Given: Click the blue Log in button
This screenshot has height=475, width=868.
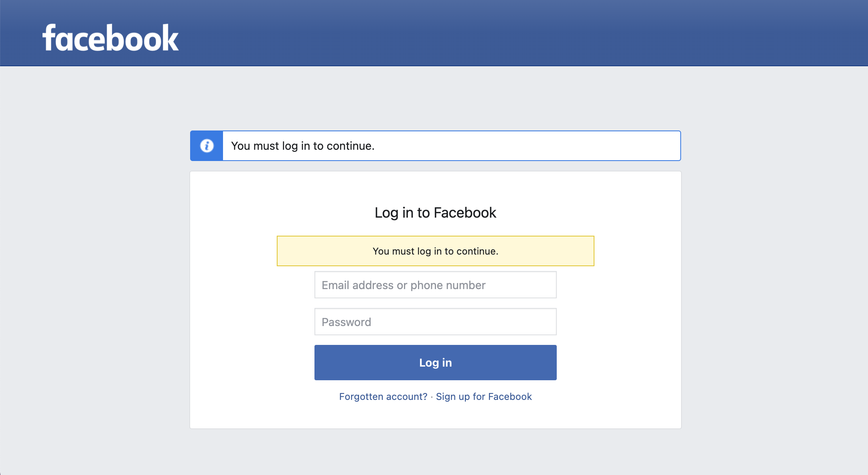Looking at the screenshot, I should (435, 363).
